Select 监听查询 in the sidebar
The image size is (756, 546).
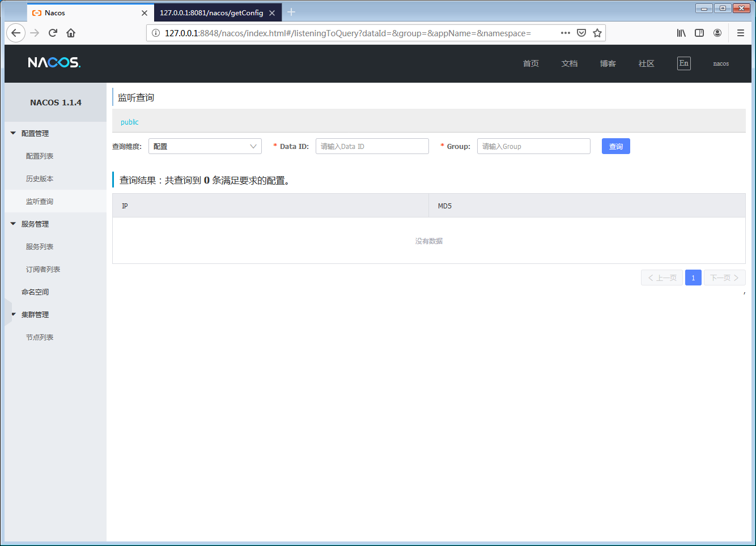56,201
